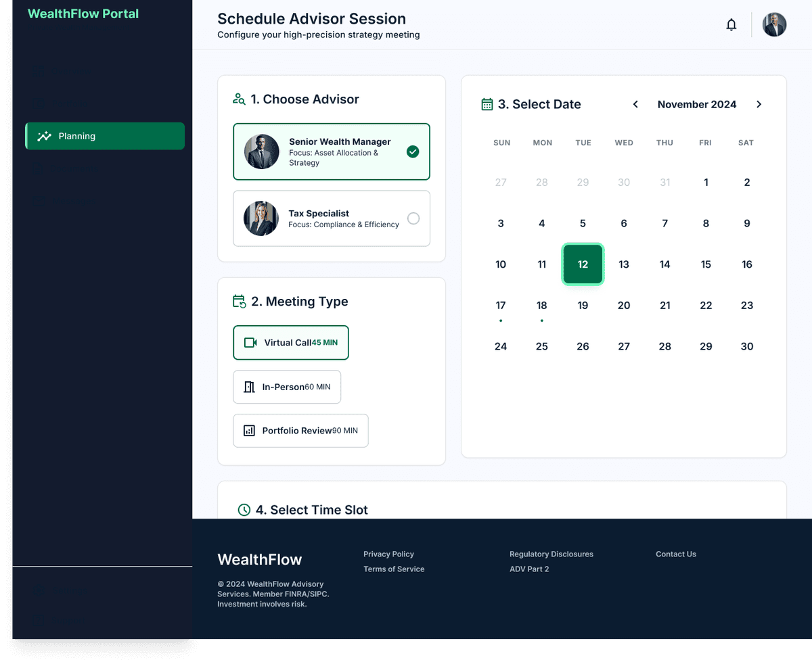Select November 19 on the calendar

click(583, 306)
